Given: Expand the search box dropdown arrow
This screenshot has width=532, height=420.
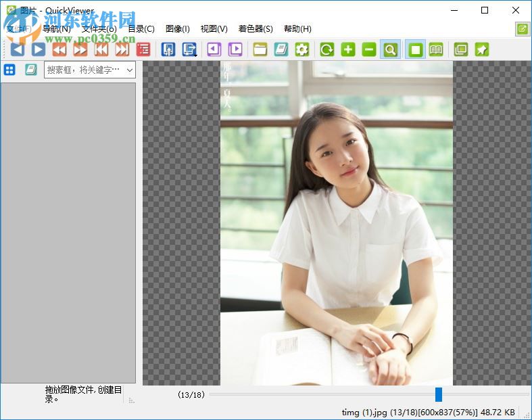Looking at the screenshot, I should (130, 70).
